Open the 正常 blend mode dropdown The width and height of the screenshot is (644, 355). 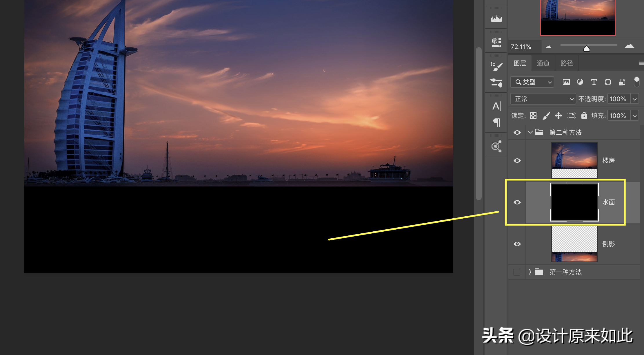543,99
